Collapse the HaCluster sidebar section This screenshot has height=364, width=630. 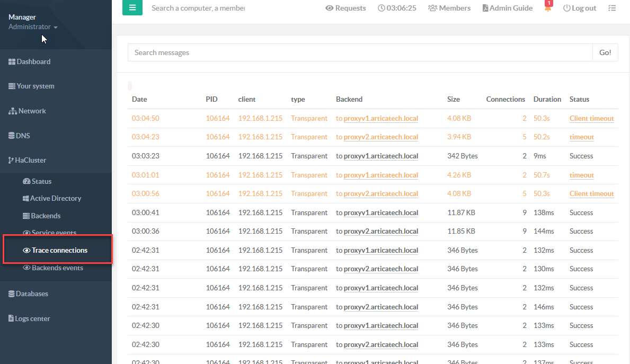28,160
